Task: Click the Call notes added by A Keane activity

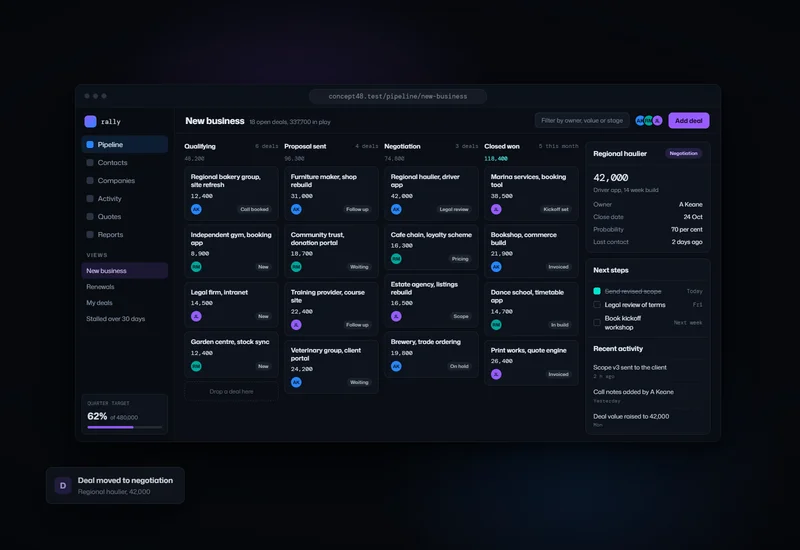Action: 633,392
